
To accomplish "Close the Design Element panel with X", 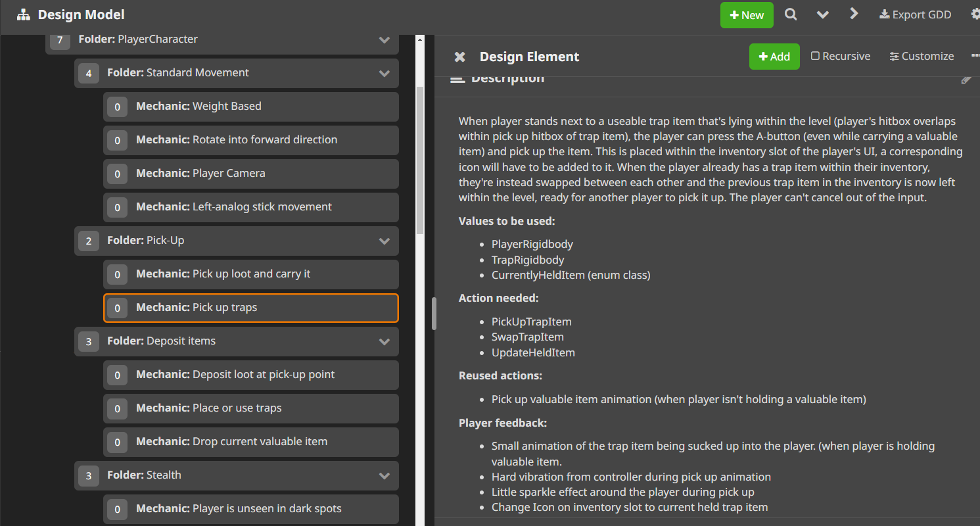I will 459,57.
